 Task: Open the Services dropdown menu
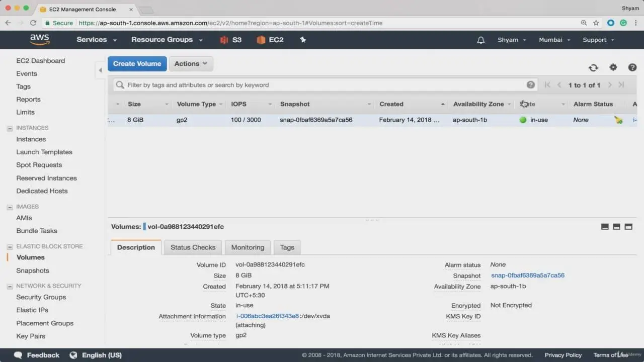[97, 40]
